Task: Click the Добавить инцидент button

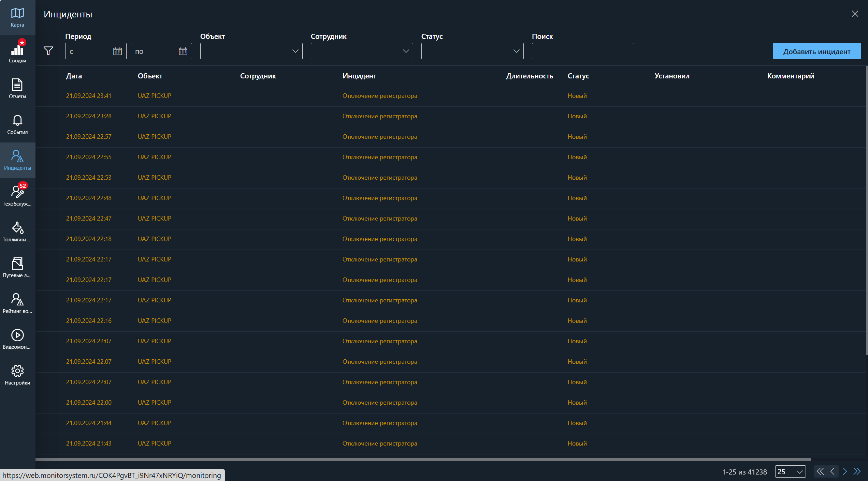Action: coord(816,51)
